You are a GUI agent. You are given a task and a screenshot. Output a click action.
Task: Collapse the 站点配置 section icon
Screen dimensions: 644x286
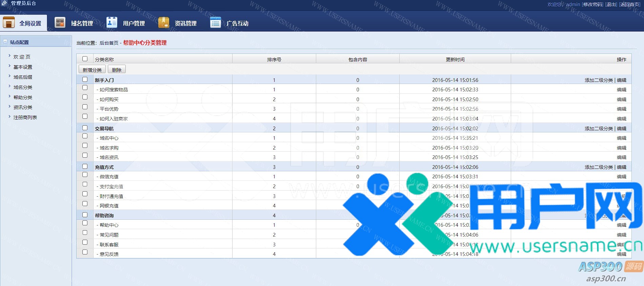click(5, 42)
